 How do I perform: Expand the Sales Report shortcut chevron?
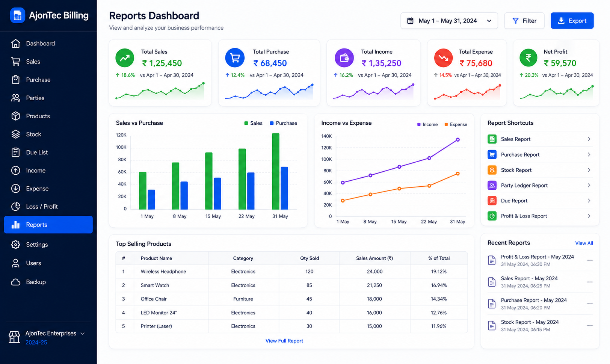point(589,139)
